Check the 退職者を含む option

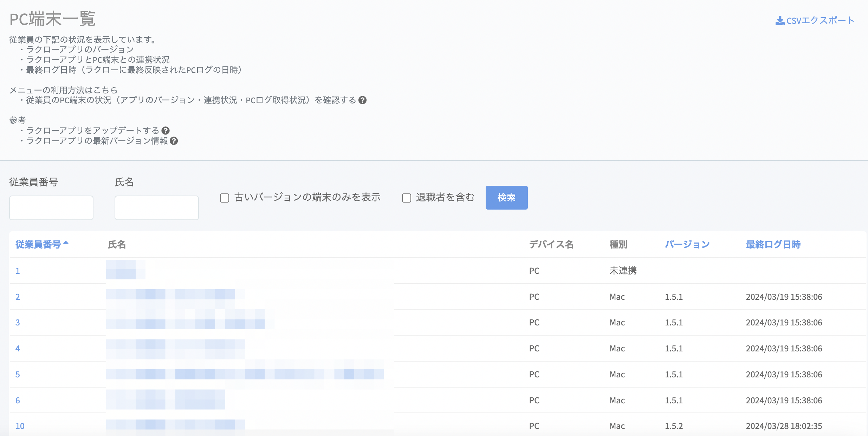(407, 198)
